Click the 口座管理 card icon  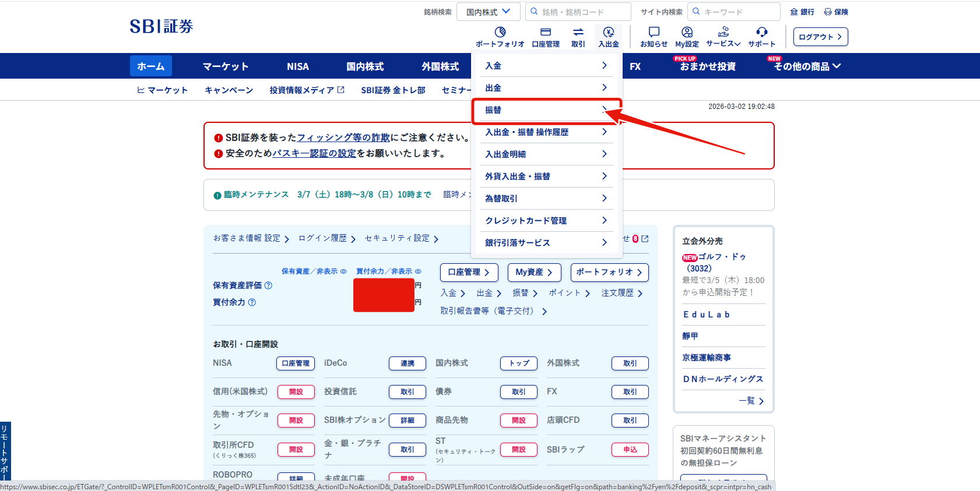pos(546,32)
